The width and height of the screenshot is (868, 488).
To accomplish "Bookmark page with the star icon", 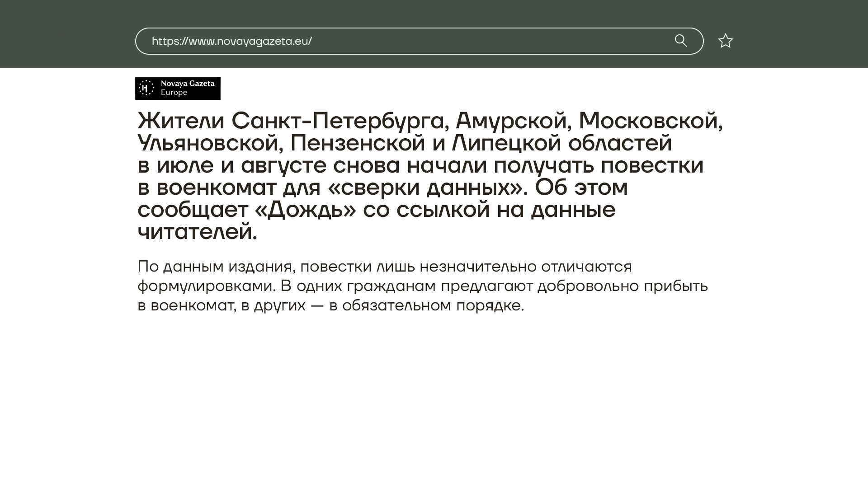I will pyautogui.click(x=725, y=41).
